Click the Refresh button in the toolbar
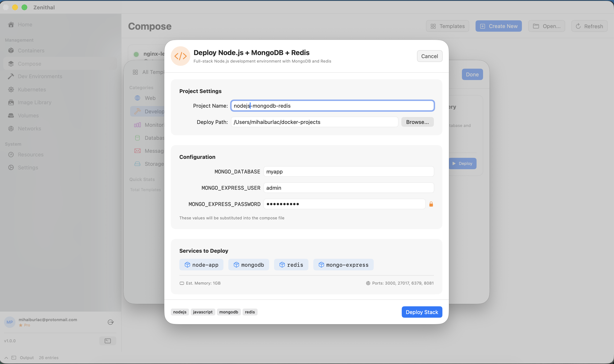 (589, 26)
